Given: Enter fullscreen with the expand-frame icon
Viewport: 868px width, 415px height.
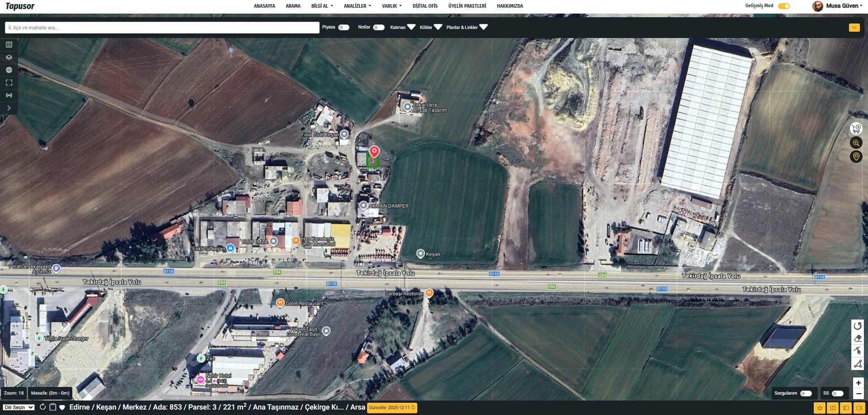Looking at the screenshot, I should pyautogui.click(x=9, y=83).
